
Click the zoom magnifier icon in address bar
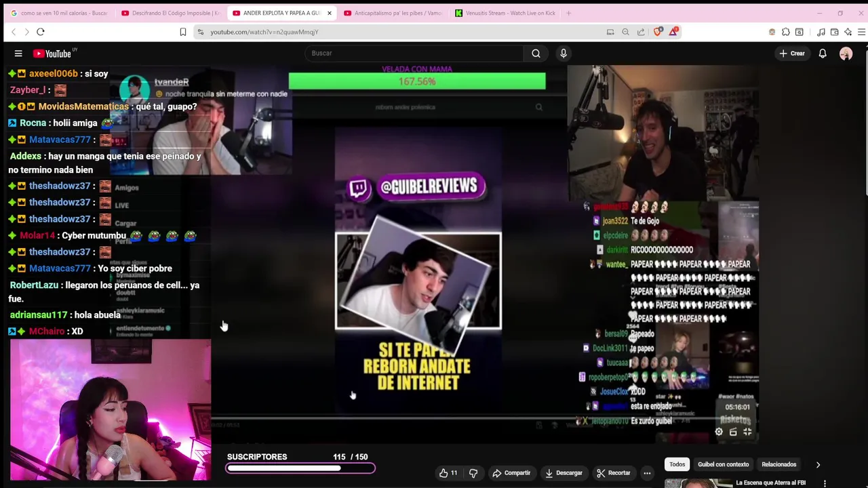click(x=625, y=32)
